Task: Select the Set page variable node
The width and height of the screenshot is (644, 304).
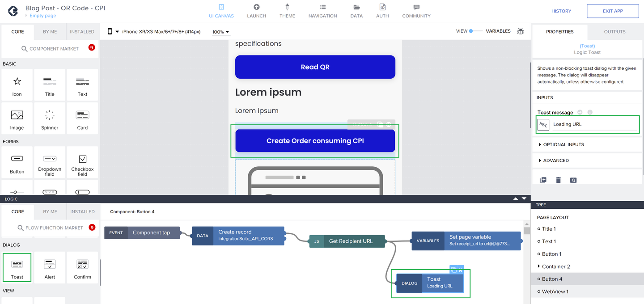Action: [x=466, y=241]
